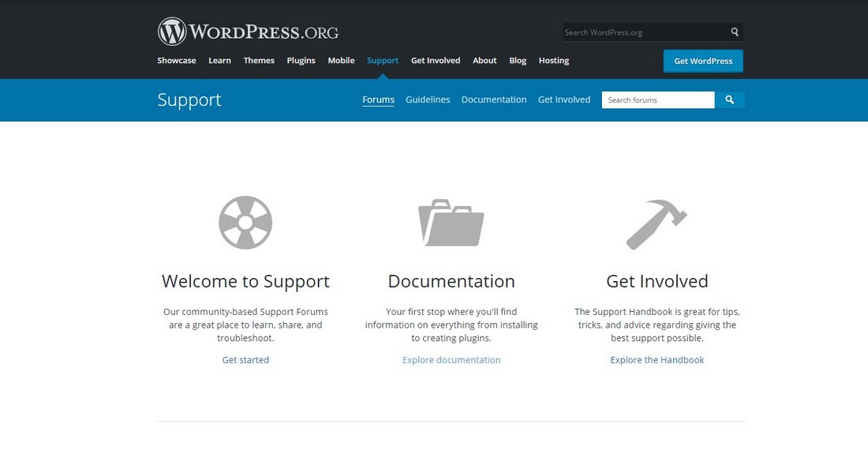Open About in the top navigation

pyautogui.click(x=485, y=60)
